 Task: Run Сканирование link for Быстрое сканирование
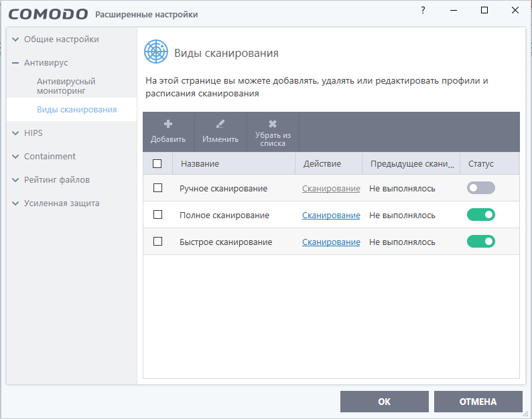click(x=331, y=242)
